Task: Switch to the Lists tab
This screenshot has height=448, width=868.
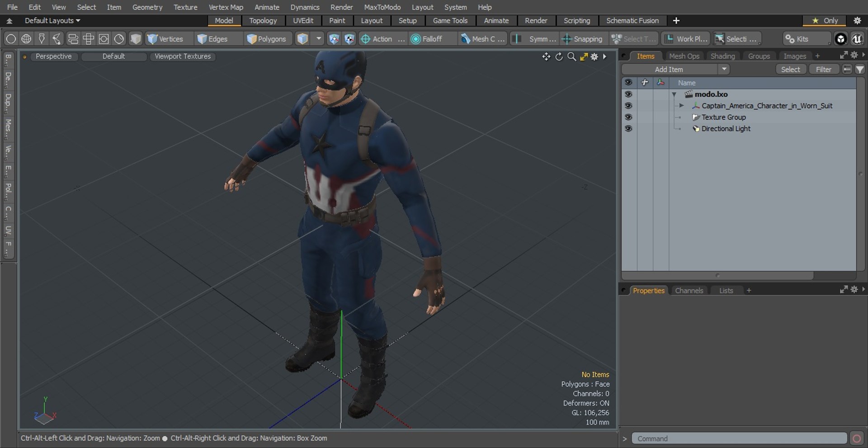Action: click(x=726, y=291)
